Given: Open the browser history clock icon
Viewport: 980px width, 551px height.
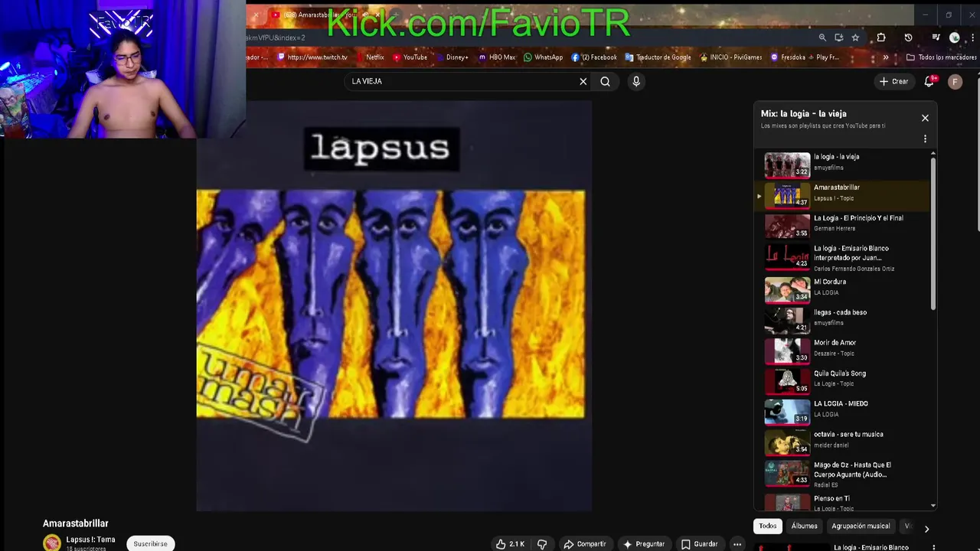Looking at the screenshot, I should tap(908, 37).
